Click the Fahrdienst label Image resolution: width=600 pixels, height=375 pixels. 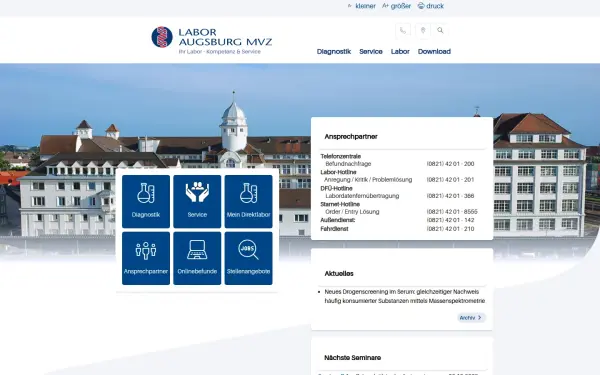pyautogui.click(x=334, y=229)
